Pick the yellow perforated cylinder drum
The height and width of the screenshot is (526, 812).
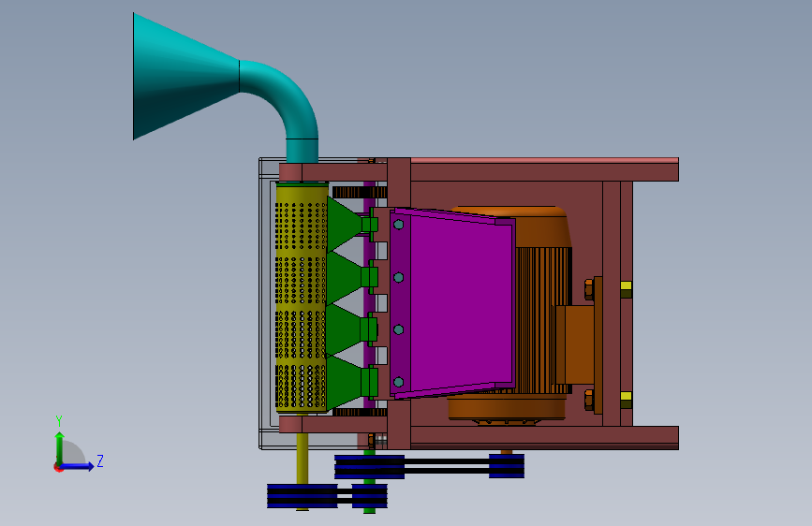pyautogui.click(x=302, y=298)
